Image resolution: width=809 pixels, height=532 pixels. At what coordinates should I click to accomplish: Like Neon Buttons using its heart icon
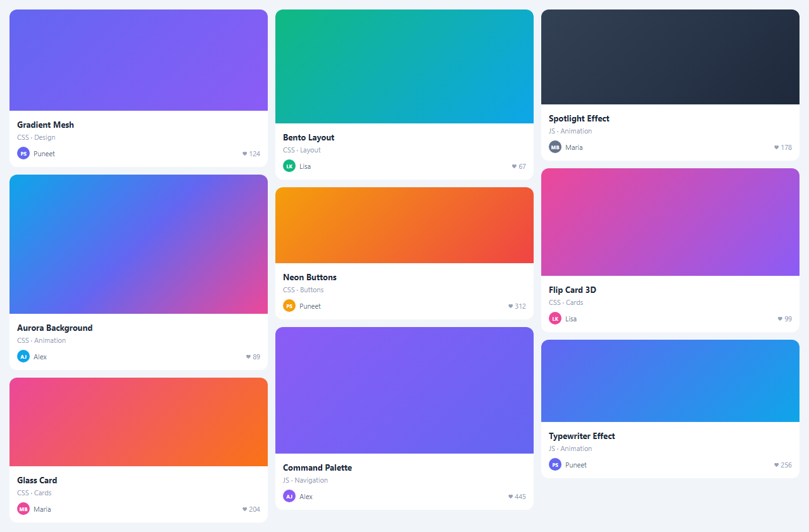tap(511, 306)
